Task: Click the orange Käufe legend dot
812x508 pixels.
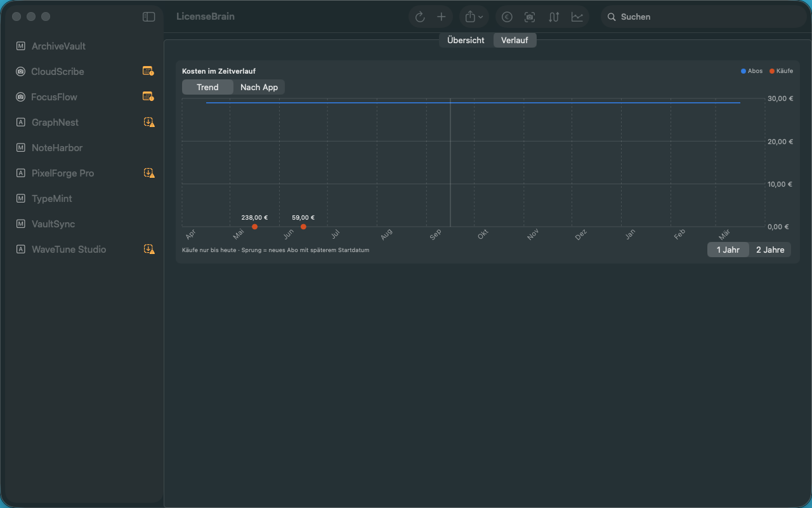Action: (772, 71)
